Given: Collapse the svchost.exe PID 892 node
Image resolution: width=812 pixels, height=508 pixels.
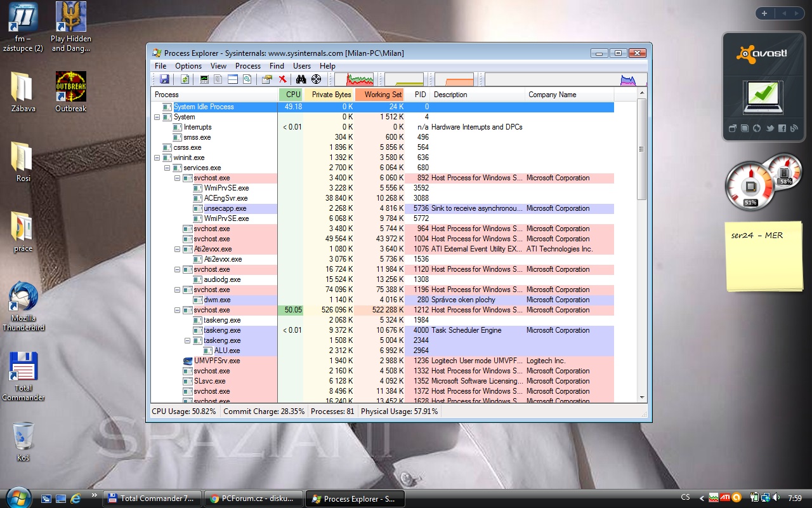Looking at the screenshot, I should tap(178, 178).
